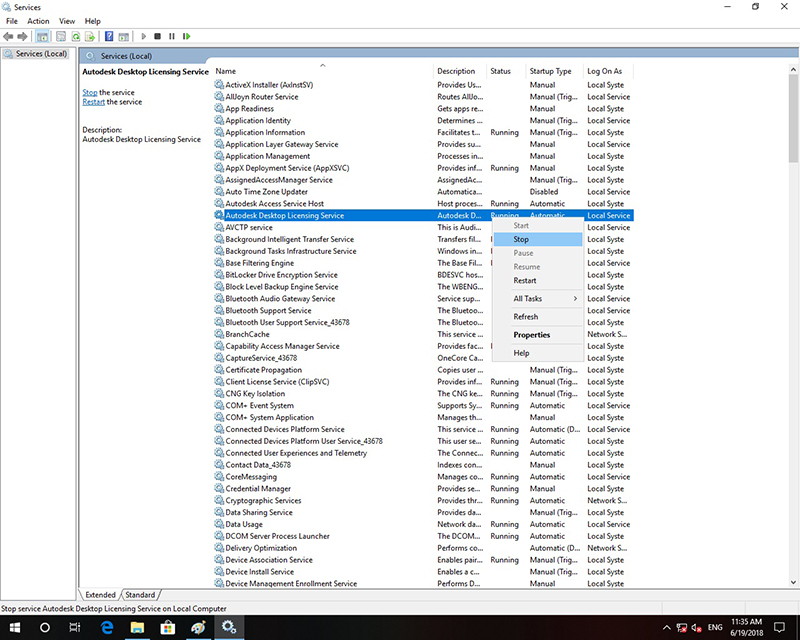The width and height of the screenshot is (800, 640).
Task: Sort by the Description column header
Action: coord(460,71)
